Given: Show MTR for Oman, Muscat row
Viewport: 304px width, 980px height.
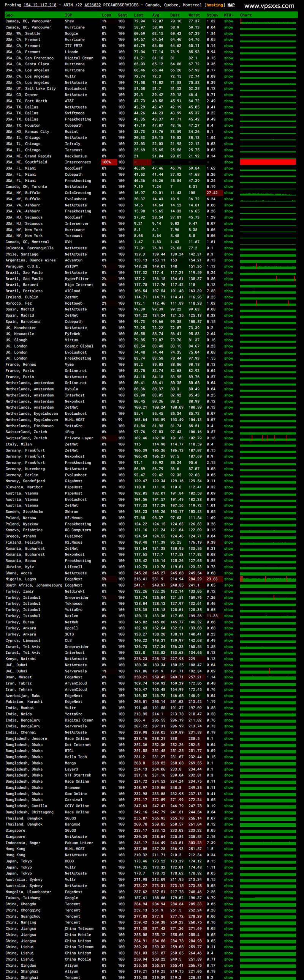Looking at the screenshot, I should point(229,677).
